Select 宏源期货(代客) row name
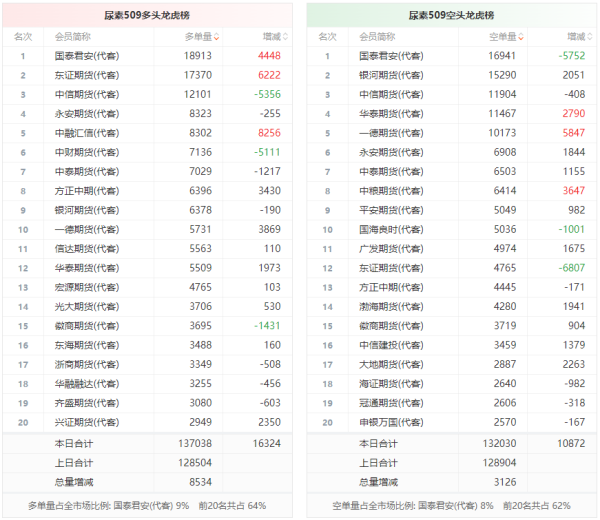This screenshot has width=600, height=520. (x=87, y=287)
